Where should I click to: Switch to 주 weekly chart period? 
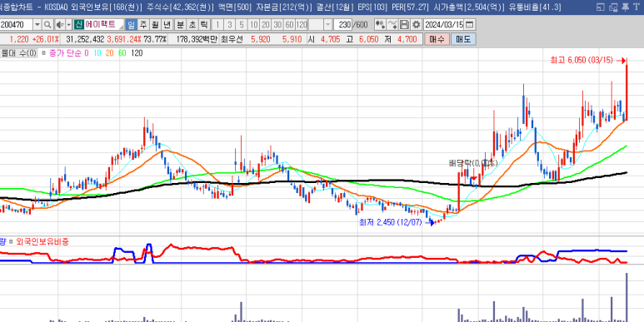click(143, 25)
